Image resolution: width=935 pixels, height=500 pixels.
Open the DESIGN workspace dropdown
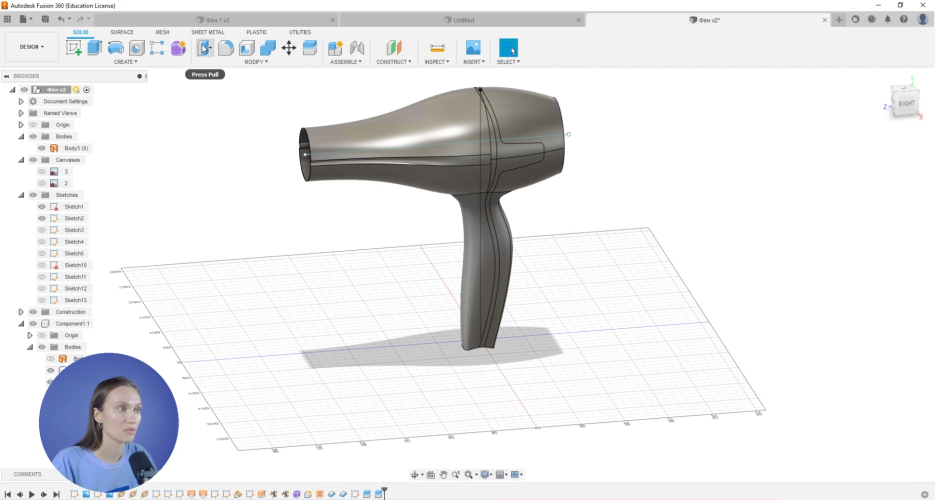pyautogui.click(x=32, y=47)
